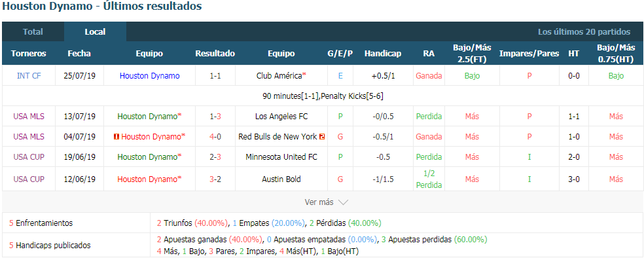Open the 4-0 match result

pos(215,137)
